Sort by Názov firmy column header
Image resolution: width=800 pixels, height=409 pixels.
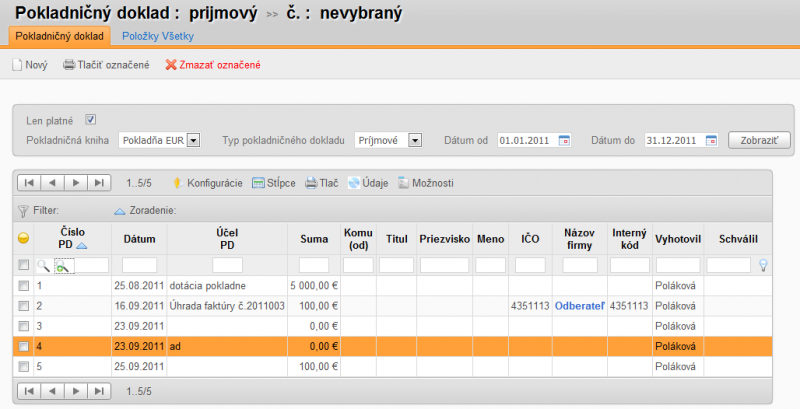[579, 239]
